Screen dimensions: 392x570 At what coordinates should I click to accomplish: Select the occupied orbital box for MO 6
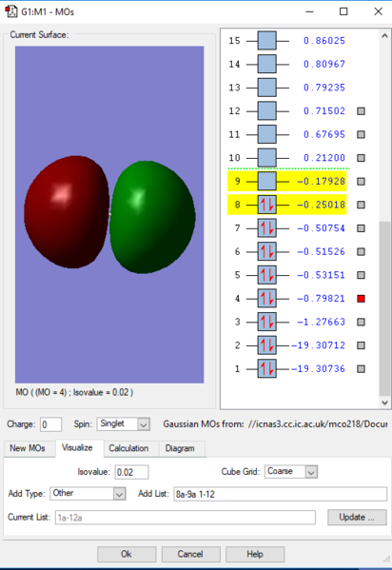pos(267,251)
